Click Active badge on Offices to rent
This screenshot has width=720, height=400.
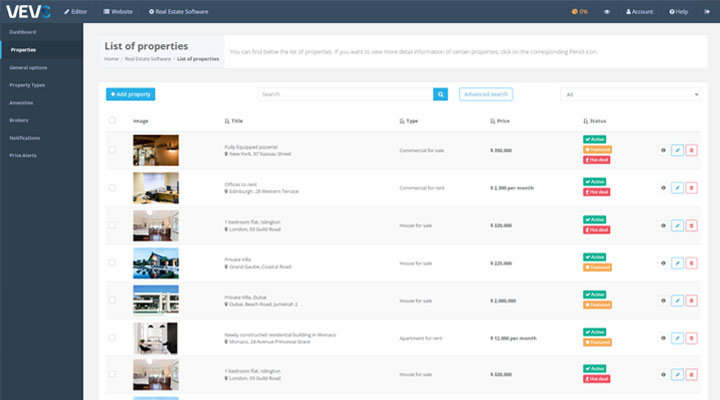595,182
